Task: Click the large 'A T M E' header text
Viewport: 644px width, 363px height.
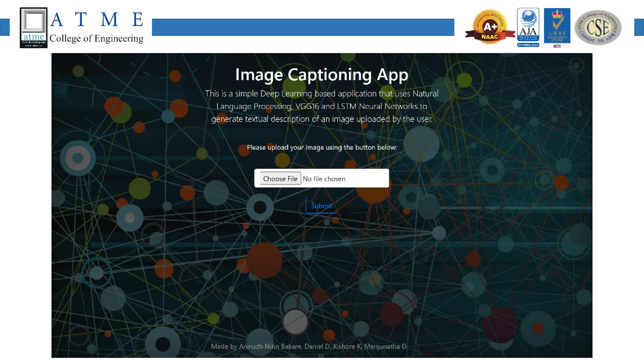Action: tap(97, 20)
